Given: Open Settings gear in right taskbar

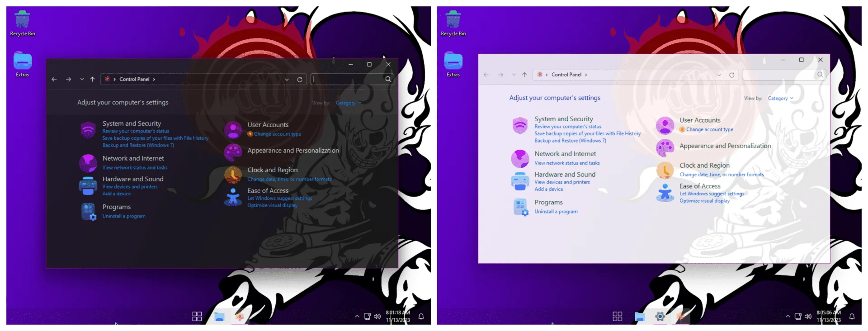Looking at the screenshot, I should pyautogui.click(x=660, y=317).
